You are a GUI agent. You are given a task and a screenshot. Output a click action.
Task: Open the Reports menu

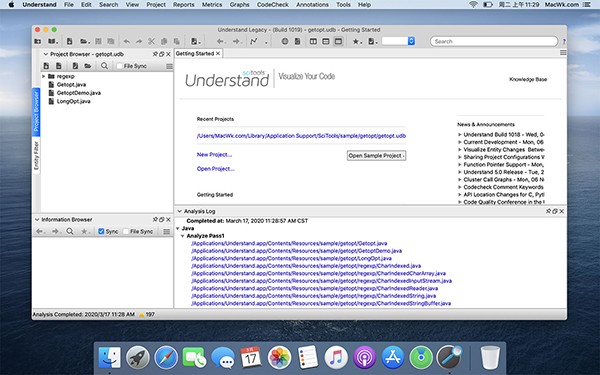(184, 5)
